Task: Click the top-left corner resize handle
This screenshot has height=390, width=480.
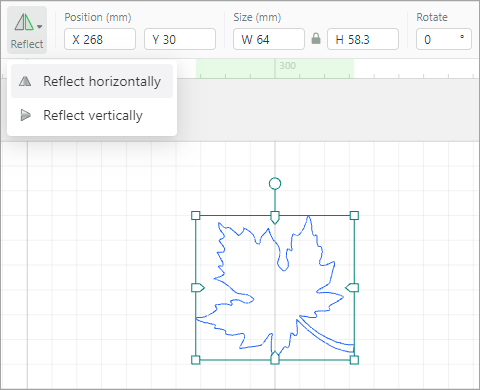Action: 196,215
